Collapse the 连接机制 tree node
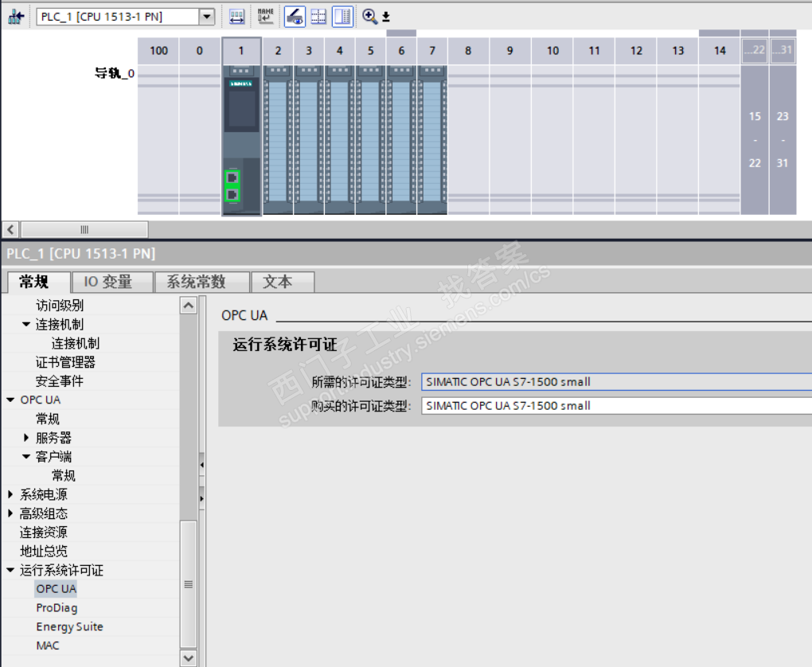812x667 pixels. pyautogui.click(x=26, y=324)
